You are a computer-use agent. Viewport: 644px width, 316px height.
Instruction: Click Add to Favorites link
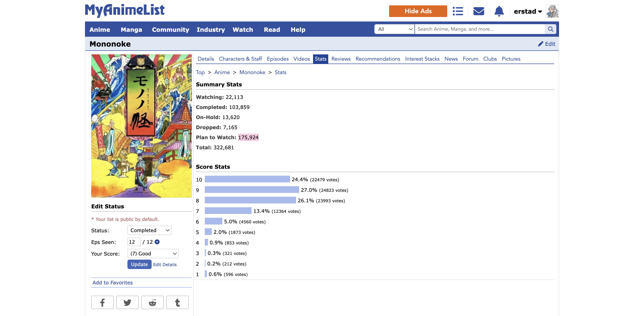coord(112,282)
